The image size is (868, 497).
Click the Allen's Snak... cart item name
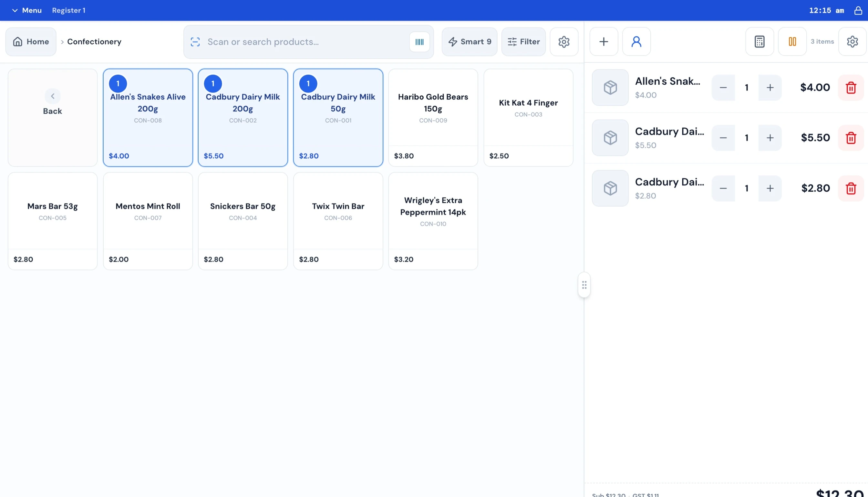coord(667,81)
